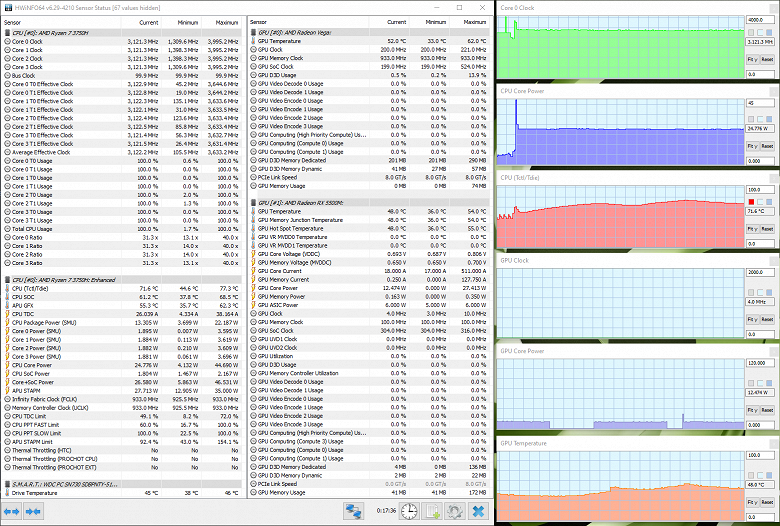Select the APU STAPM row

click(122, 391)
